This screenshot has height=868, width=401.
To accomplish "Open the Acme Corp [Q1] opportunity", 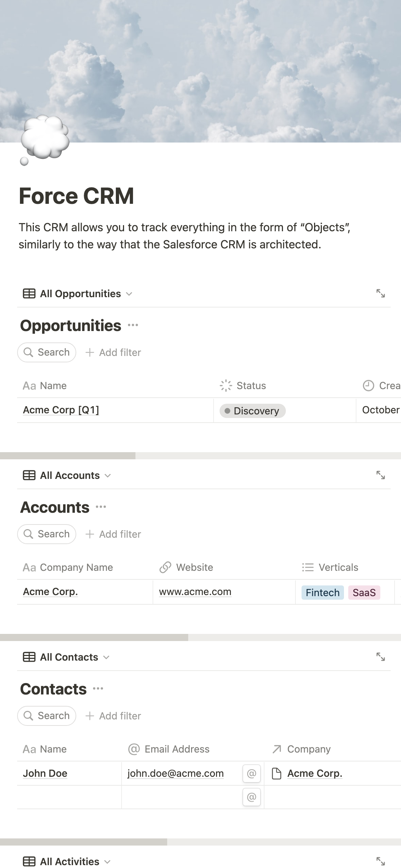I will 61,410.
